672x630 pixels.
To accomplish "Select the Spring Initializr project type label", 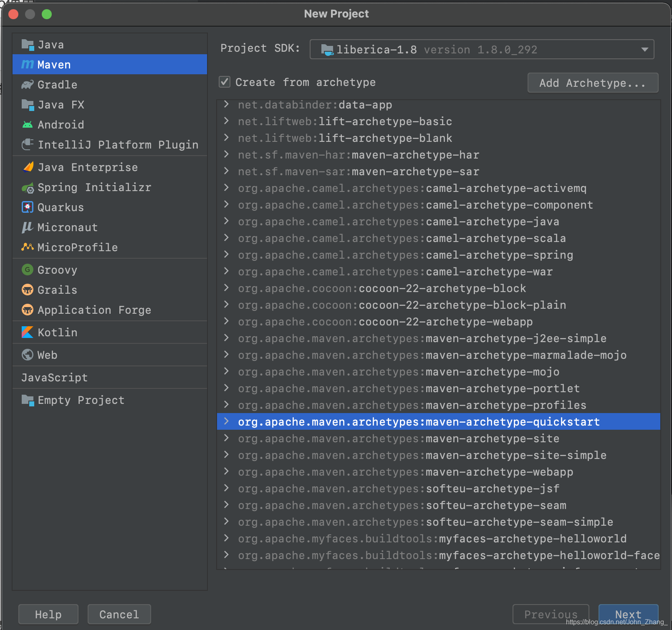I will pyautogui.click(x=94, y=187).
